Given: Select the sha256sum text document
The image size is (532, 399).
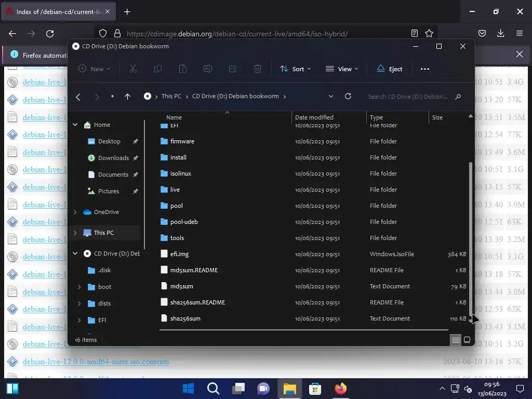Looking at the screenshot, I should 185,318.
